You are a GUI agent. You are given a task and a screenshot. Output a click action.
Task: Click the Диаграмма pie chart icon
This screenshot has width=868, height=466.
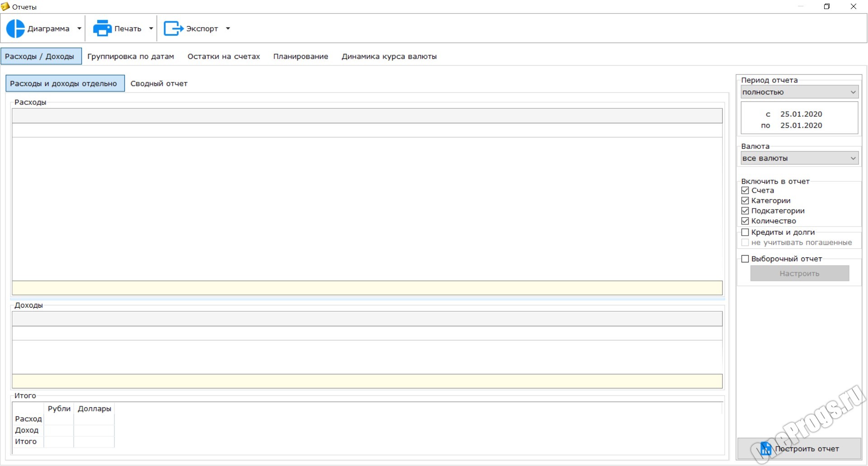(x=15, y=29)
